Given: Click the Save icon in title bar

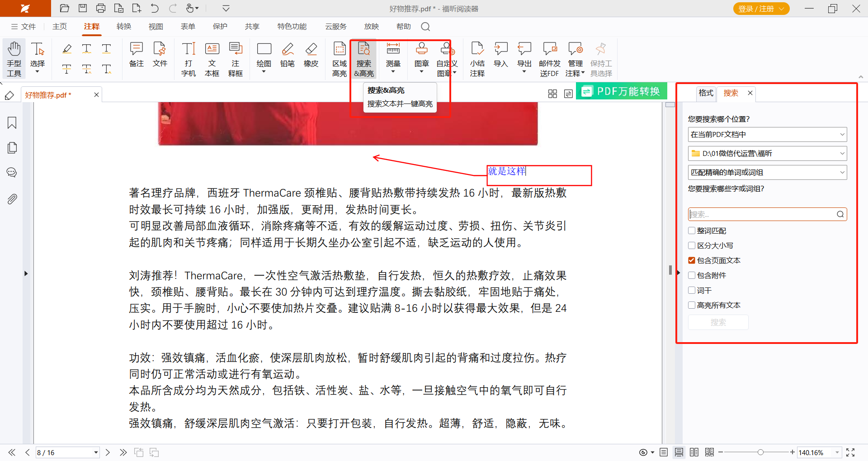Looking at the screenshot, I should [83, 8].
